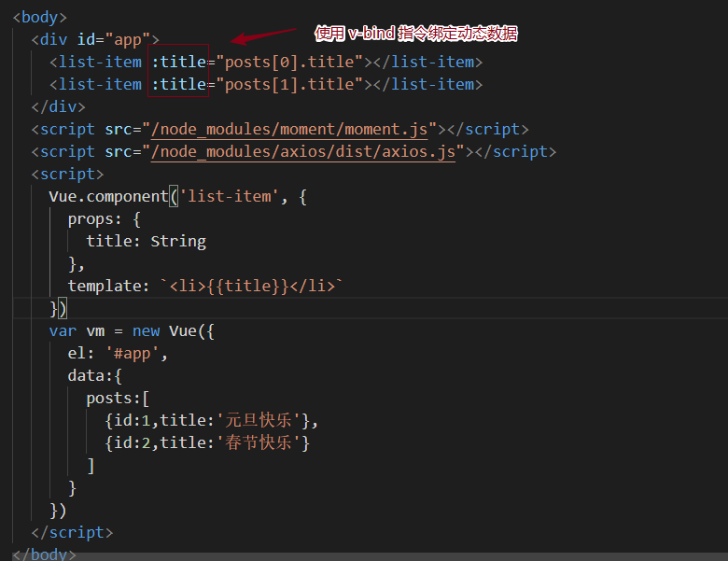Click 'id="app"' on the div line

coord(114,39)
